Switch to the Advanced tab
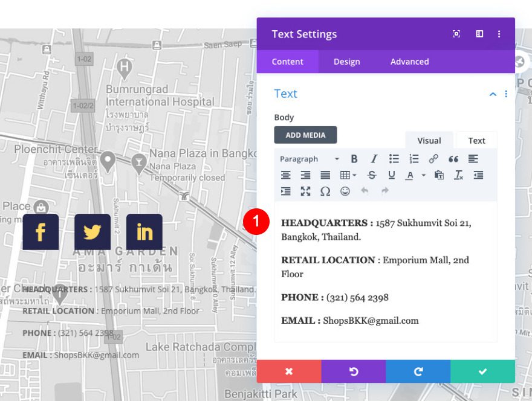532x401 pixels. tap(409, 62)
